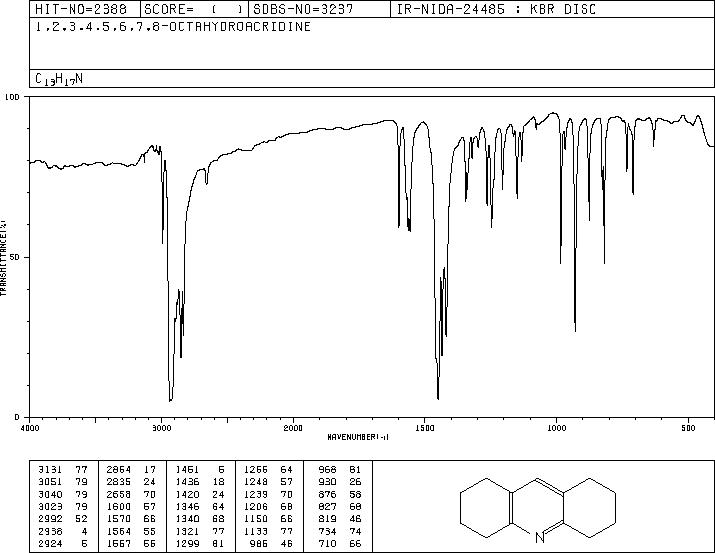Click the 2835 peak entry in the table
The image size is (715, 553).
(131, 481)
